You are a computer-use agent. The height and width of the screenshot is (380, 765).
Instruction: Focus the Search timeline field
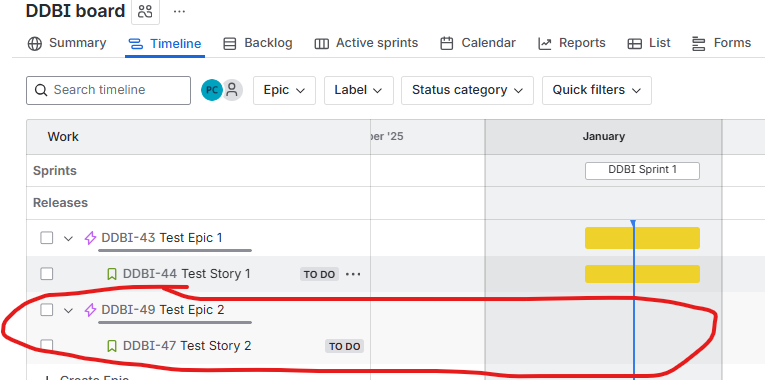[x=108, y=90]
